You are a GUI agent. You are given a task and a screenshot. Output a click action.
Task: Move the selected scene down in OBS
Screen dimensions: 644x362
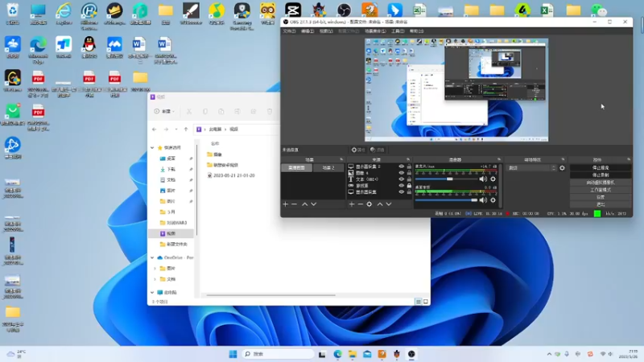[x=313, y=204]
